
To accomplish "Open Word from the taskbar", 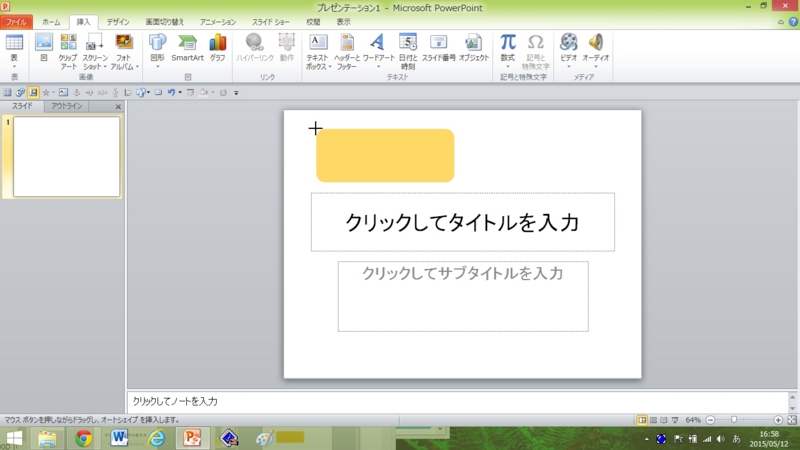I will click(119, 438).
